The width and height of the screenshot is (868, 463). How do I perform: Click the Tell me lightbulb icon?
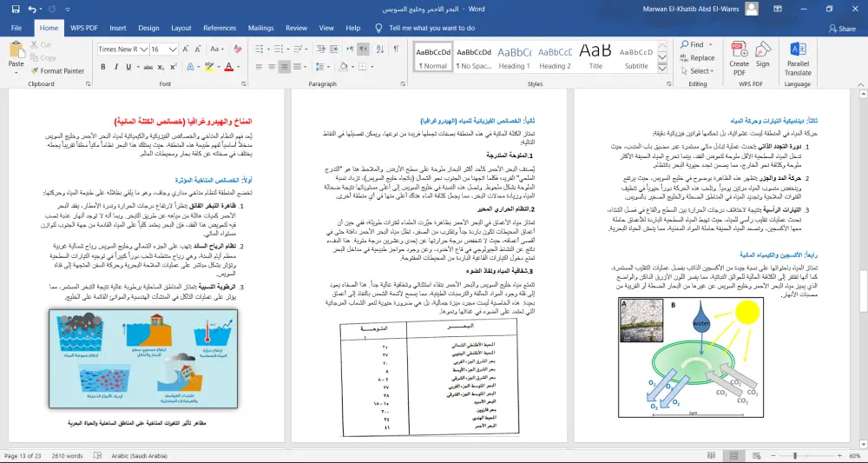tap(378, 28)
